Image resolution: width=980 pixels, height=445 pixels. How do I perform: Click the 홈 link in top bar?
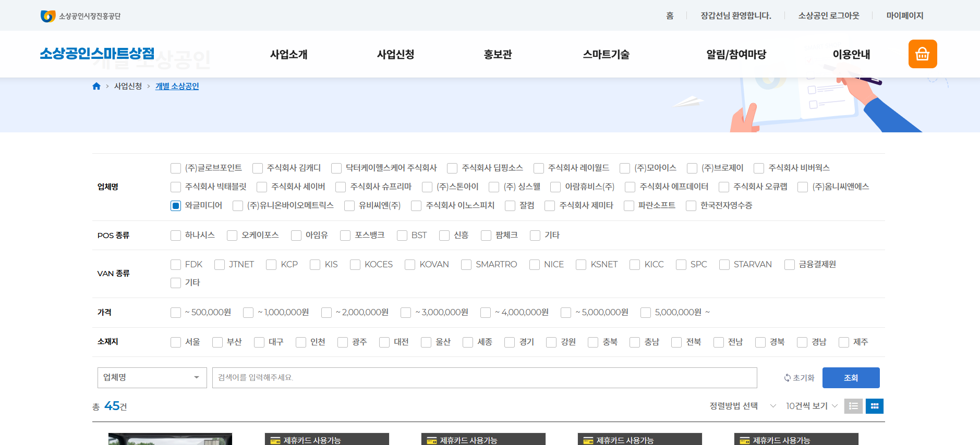[x=670, y=16]
